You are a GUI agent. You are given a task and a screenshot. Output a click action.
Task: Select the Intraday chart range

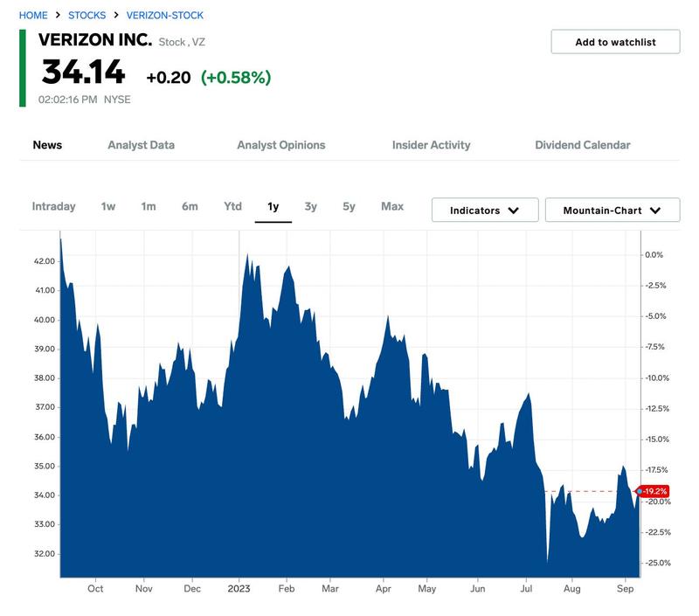click(x=53, y=206)
